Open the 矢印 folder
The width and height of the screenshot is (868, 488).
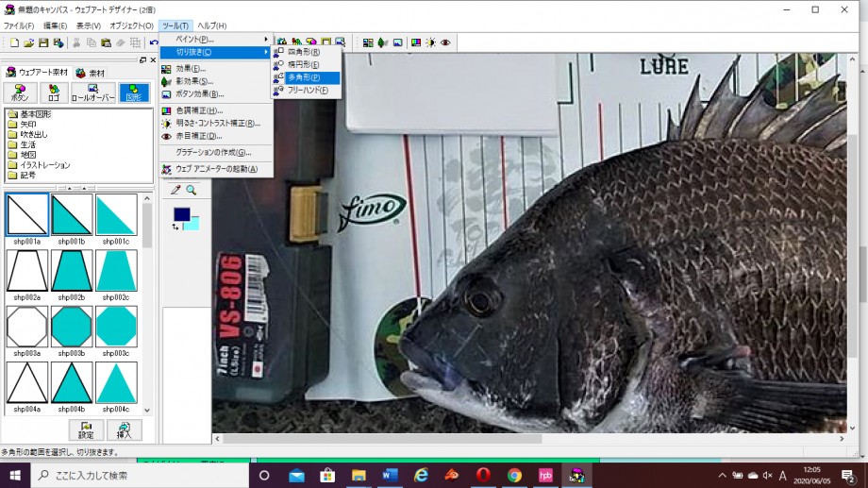click(x=22, y=124)
